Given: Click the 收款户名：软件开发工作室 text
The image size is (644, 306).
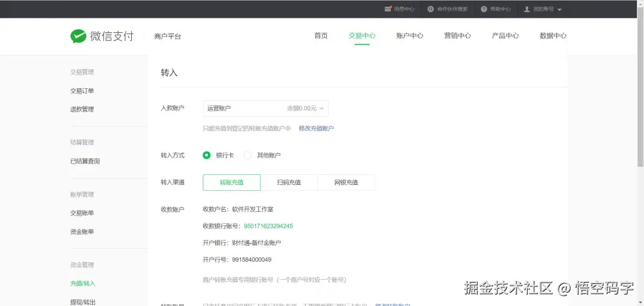Looking at the screenshot, I should tap(238, 209).
